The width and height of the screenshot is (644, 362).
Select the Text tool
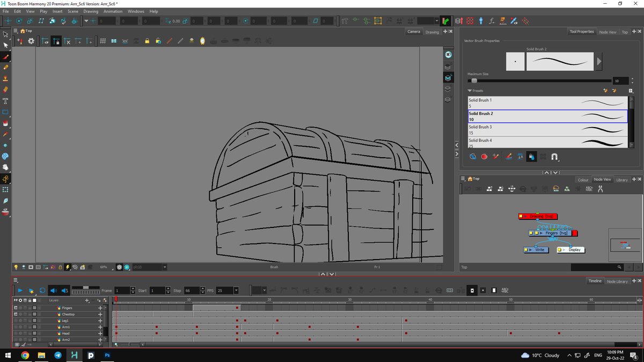tap(6, 101)
